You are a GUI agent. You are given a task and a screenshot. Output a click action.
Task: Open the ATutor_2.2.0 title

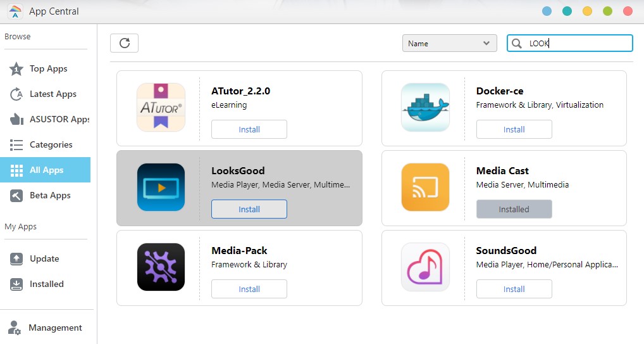tap(240, 91)
